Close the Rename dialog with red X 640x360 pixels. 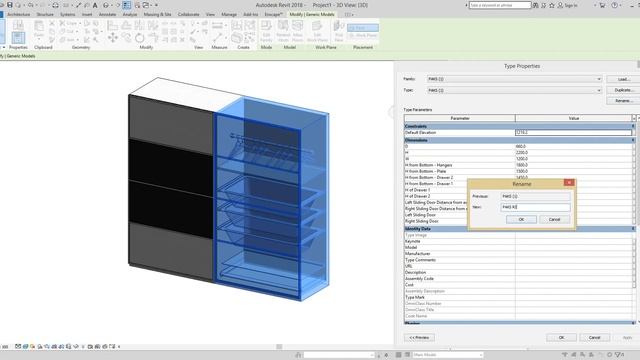tap(569, 182)
